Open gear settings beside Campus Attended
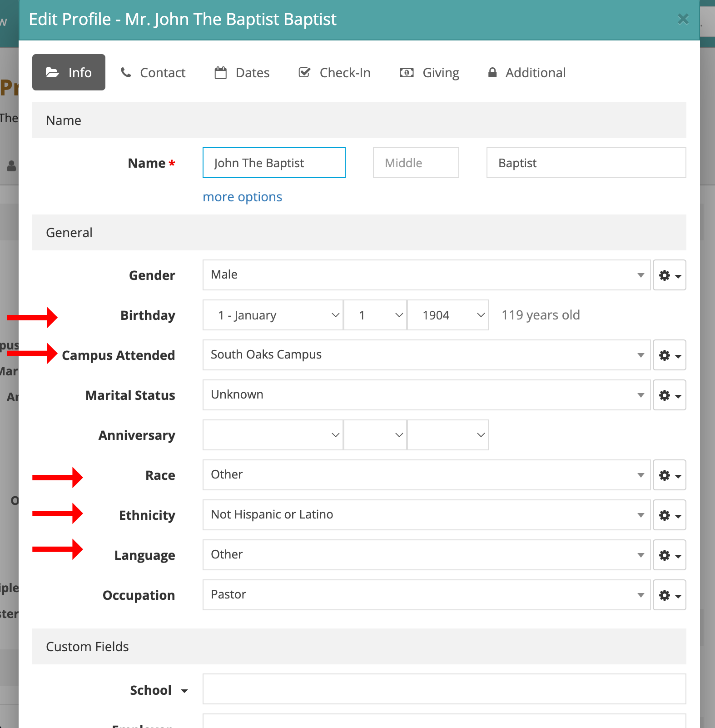The width and height of the screenshot is (715, 728). [x=669, y=355]
